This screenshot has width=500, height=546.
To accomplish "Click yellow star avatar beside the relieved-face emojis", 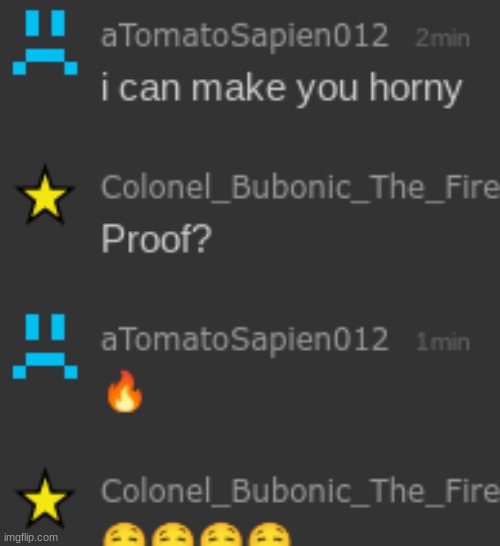I will click(45, 499).
